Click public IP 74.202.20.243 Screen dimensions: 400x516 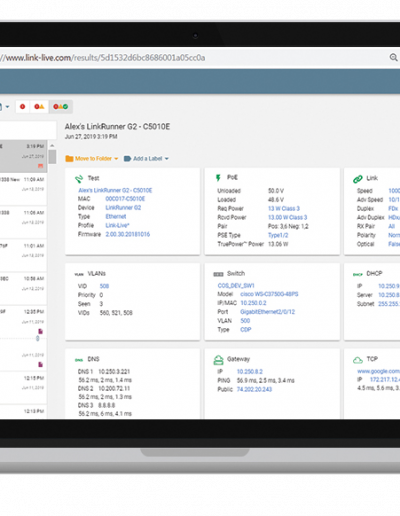click(x=254, y=389)
